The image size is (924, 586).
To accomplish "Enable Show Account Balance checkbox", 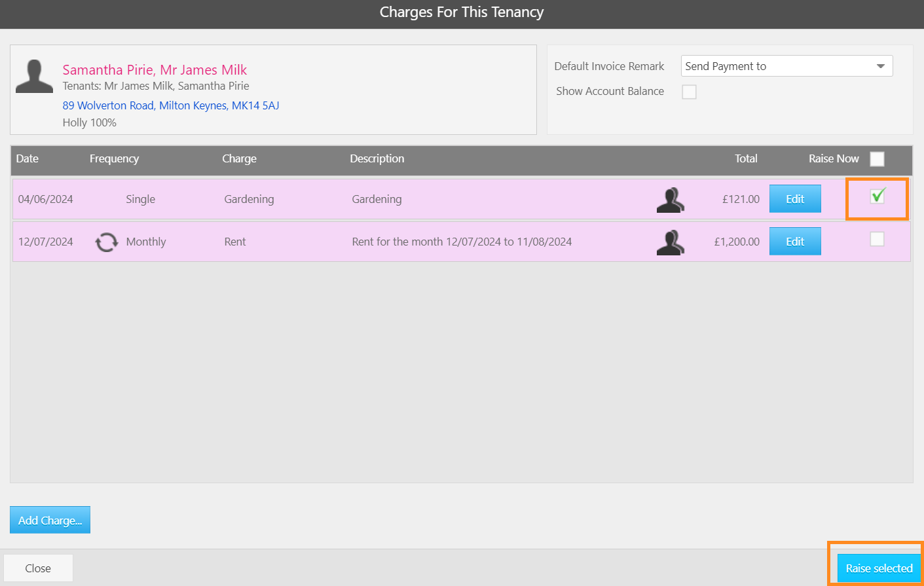I will 689,92.
